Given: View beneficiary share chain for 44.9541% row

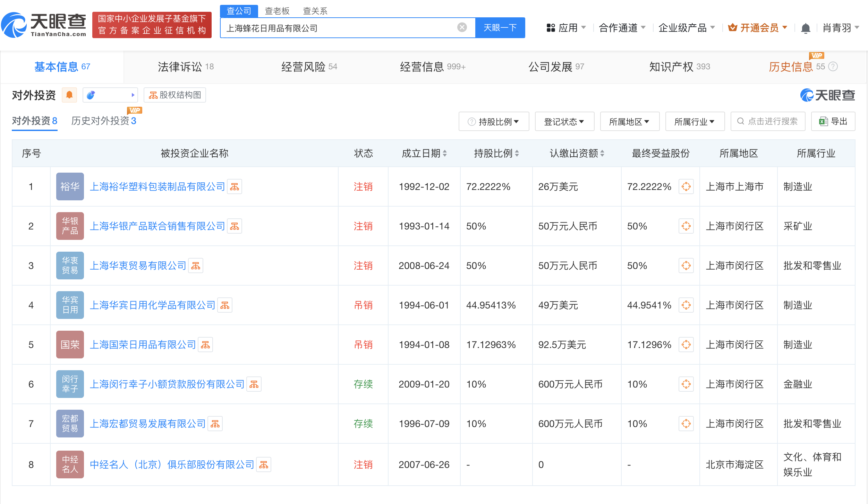Looking at the screenshot, I should click(686, 305).
